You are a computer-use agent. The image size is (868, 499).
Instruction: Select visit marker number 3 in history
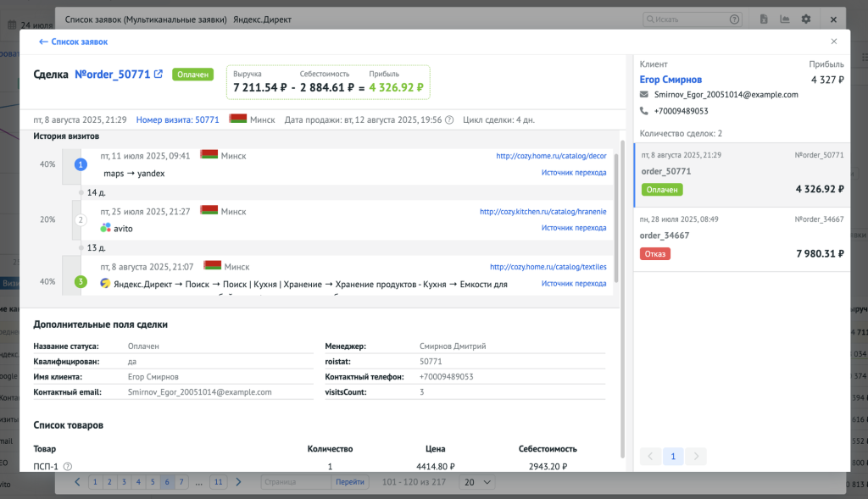click(x=81, y=281)
